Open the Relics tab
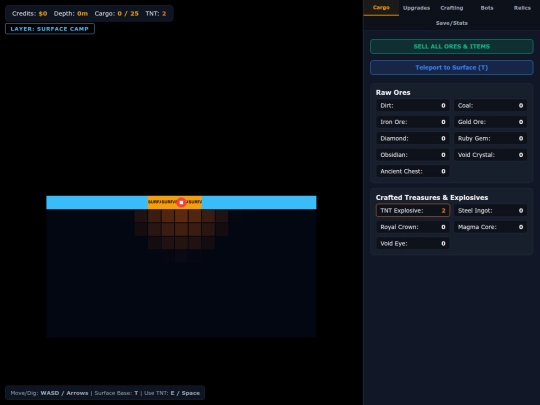 coord(522,8)
